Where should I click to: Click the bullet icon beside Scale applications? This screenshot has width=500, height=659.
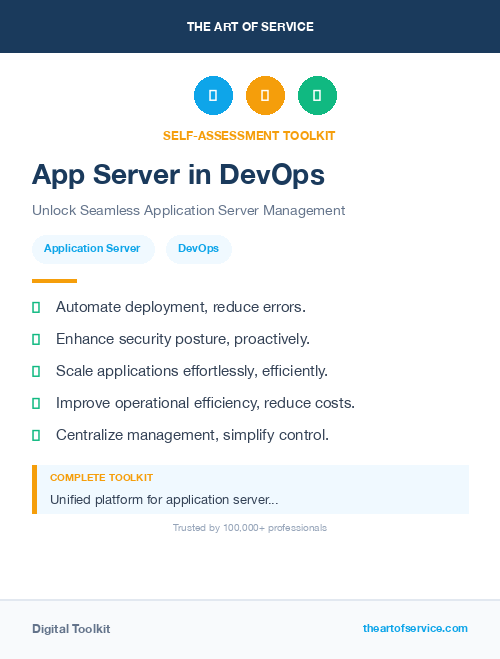[36, 372]
